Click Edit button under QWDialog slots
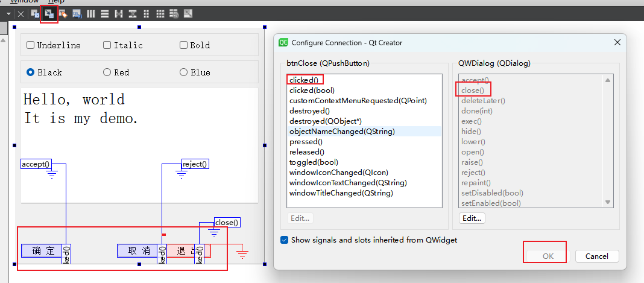The width and height of the screenshot is (644, 283). click(472, 218)
